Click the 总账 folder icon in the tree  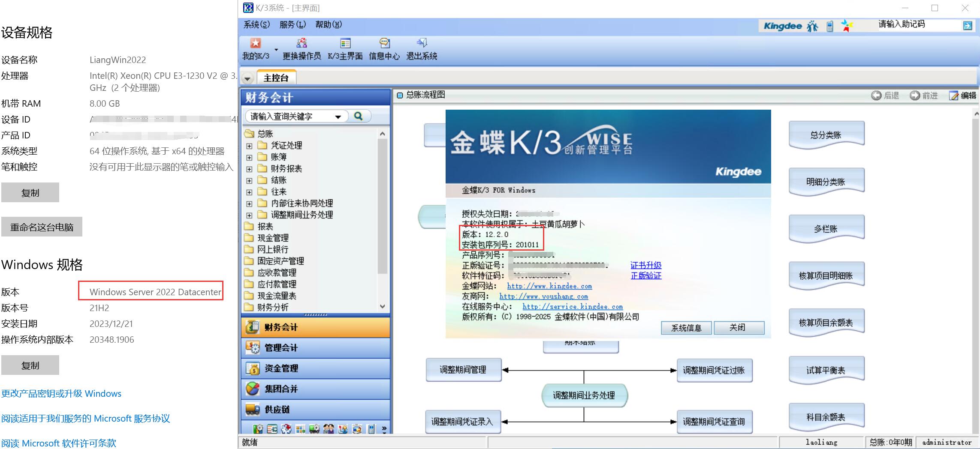(x=249, y=133)
